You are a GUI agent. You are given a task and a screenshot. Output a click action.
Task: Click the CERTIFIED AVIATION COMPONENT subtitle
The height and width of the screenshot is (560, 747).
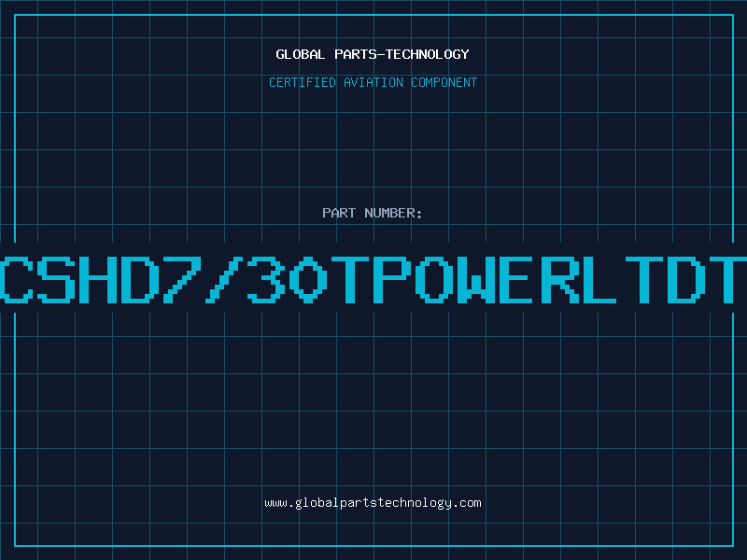click(373, 82)
